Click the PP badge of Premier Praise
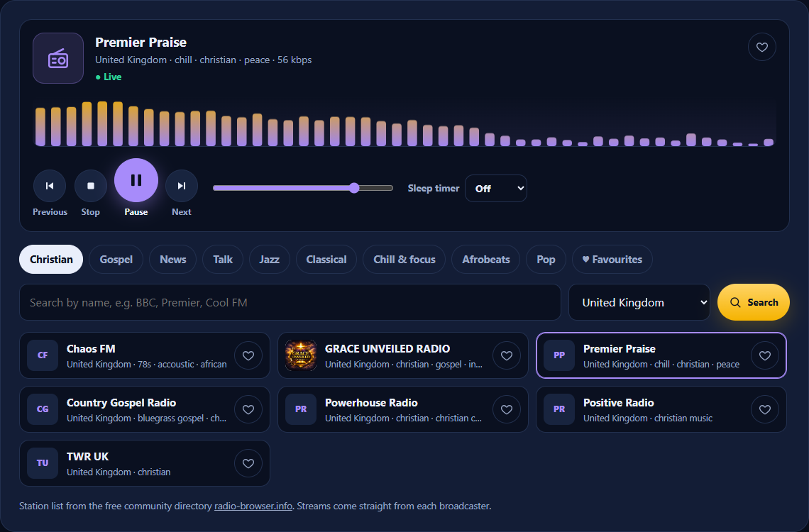The width and height of the screenshot is (809, 532). tap(559, 355)
